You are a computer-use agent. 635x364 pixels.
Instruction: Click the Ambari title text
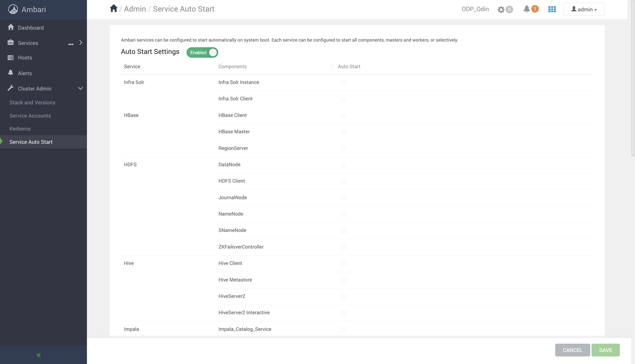[34, 9]
